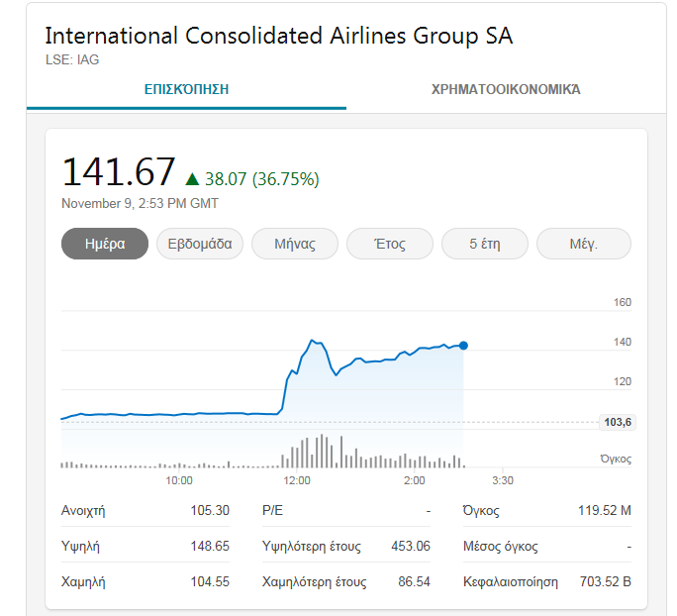Click the P/E ratio label
The height and width of the screenshot is (616, 677).
click(273, 511)
